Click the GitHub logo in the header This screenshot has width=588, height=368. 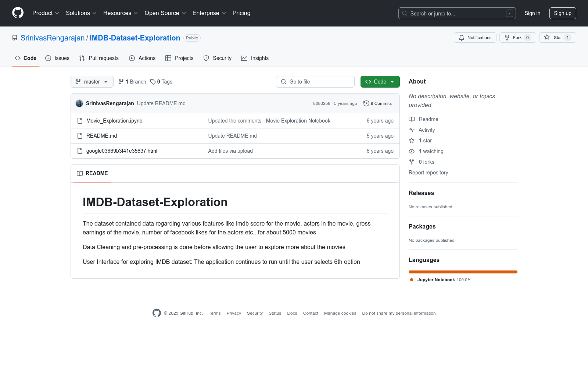(18, 13)
